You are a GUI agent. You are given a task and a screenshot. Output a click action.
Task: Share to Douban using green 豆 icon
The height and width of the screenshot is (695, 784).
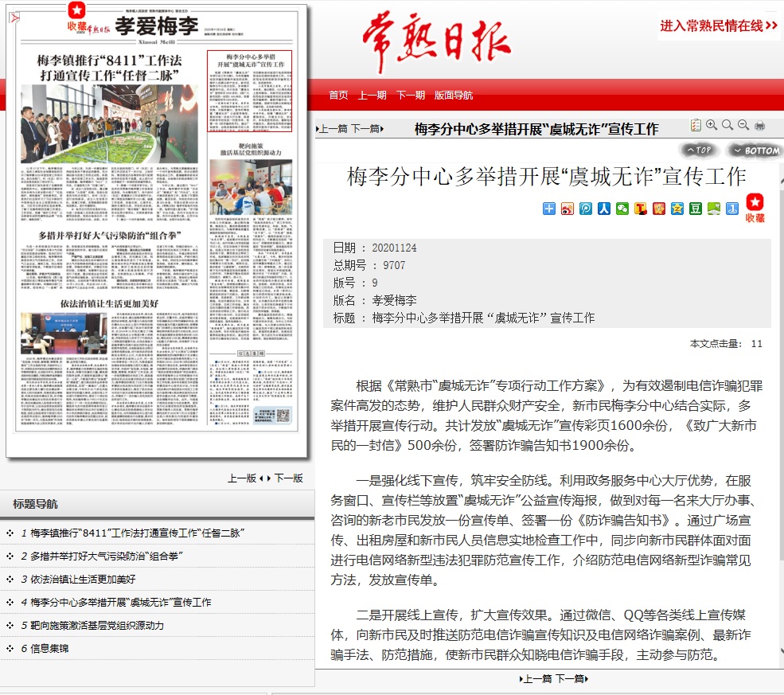tap(696, 209)
